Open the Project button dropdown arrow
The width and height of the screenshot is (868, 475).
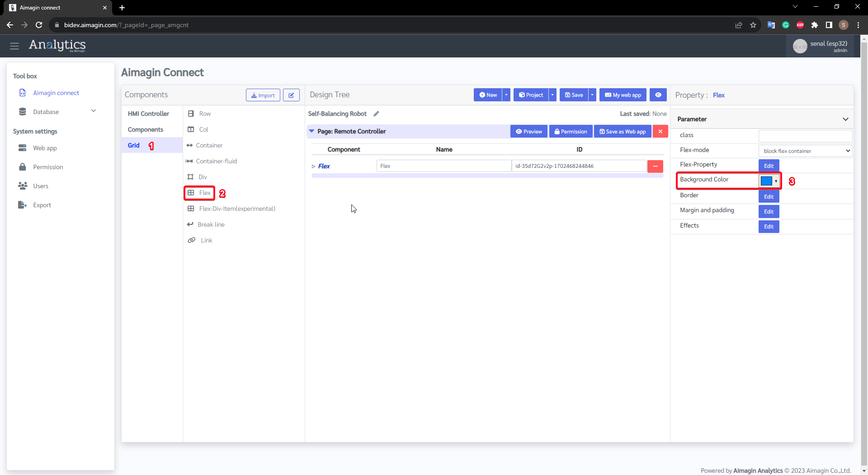pos(552,95)
